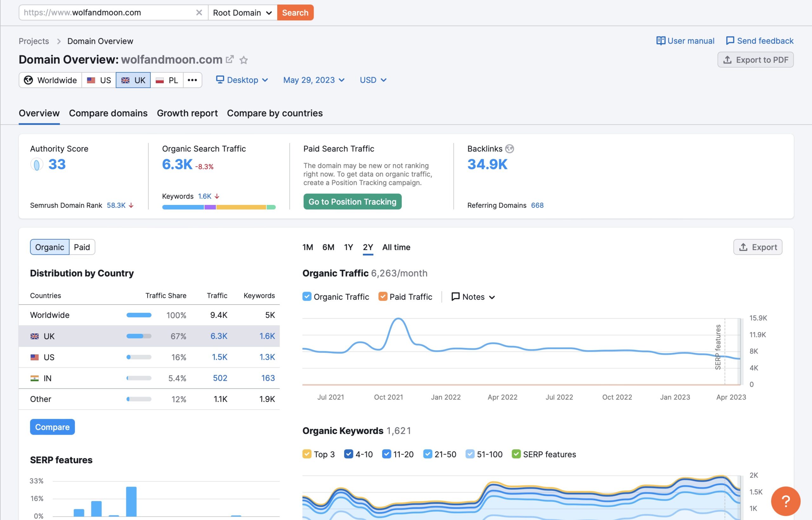Toggle Organic Traffic checkbox
Viewport: 812px width, 520px height.
click(x=307, y=296)
